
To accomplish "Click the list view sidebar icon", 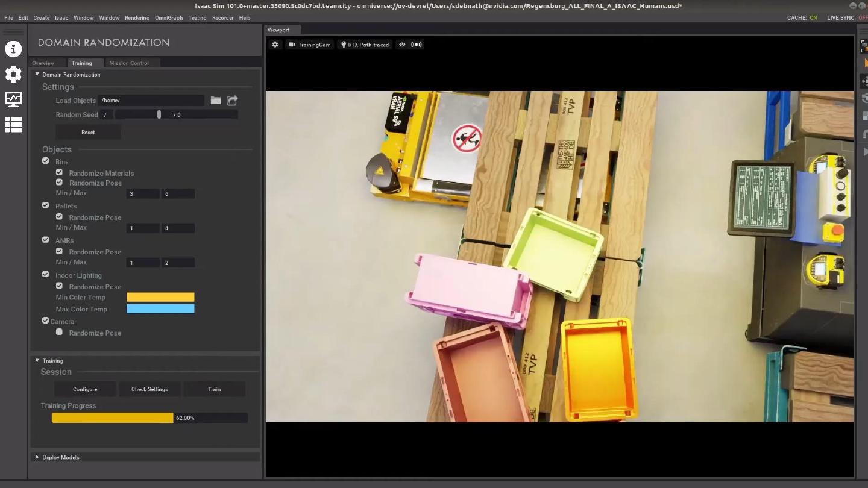I will pyautogui.click(x=13, y=124).
